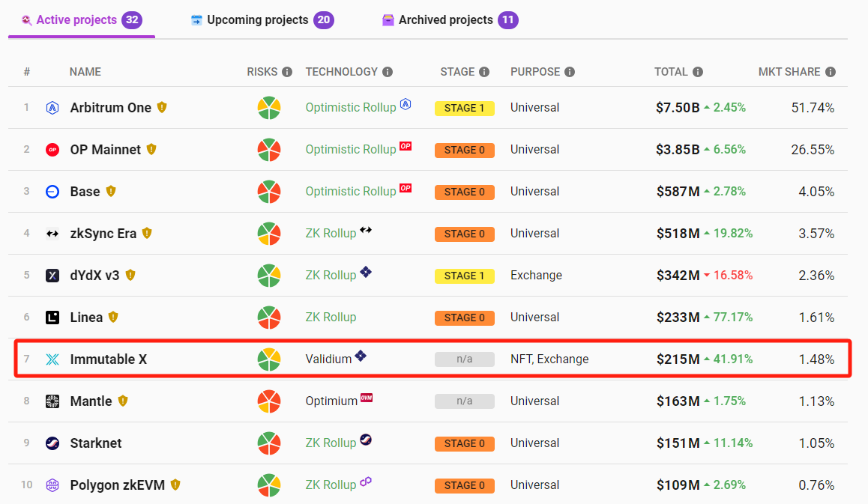Click the OP Mainnet red logo icon
868x504 pixels.
tap(52, 150)
